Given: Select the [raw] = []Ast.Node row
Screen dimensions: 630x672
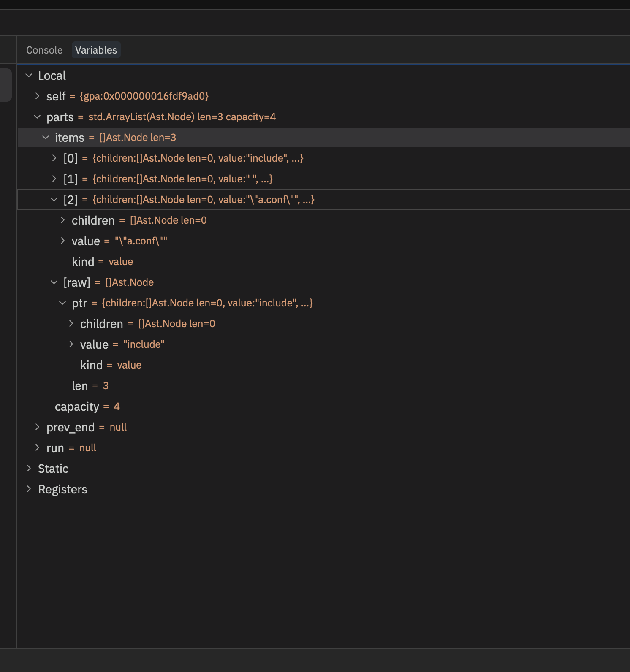Looking at the screenshot, I should [324, 282].
